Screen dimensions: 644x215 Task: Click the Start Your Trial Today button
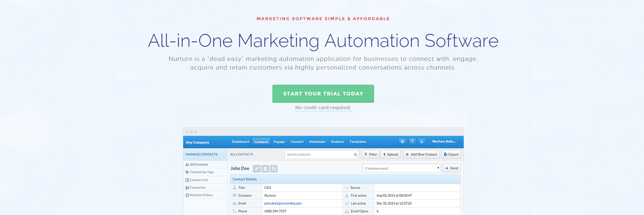pyautogui.click(x=323, y=93)
